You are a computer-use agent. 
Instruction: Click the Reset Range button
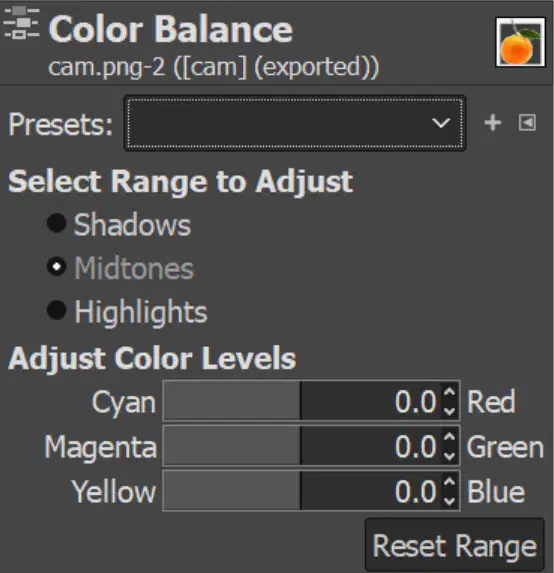click(455, 545)
